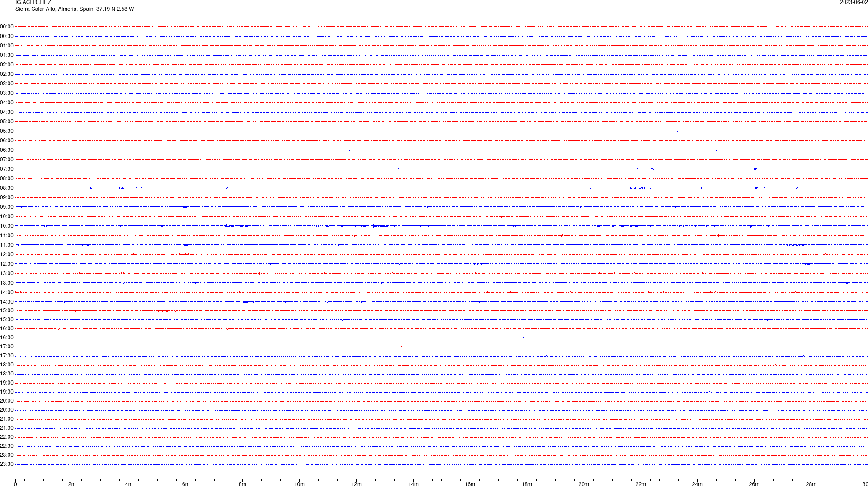Click the 14m axis tick label
Screen dimensions: 868x488
413,484
